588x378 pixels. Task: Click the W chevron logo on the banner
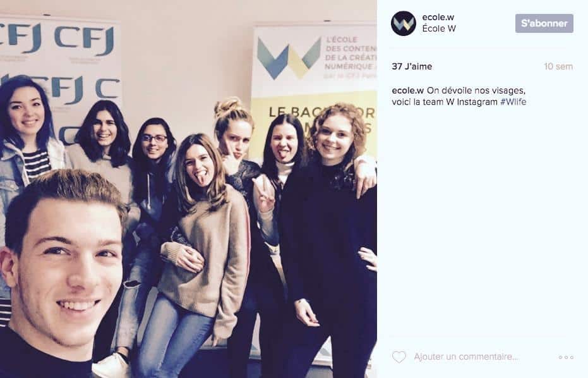(289, 59)
